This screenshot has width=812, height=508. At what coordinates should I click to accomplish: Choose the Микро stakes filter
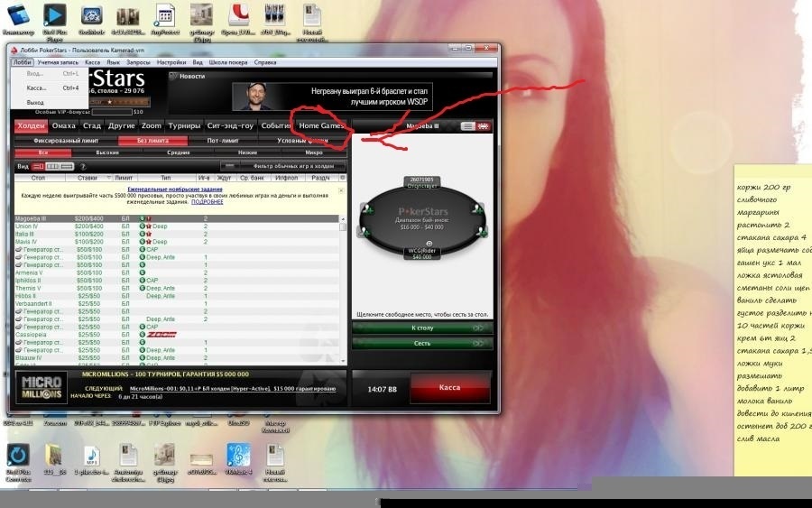(314, 152)
